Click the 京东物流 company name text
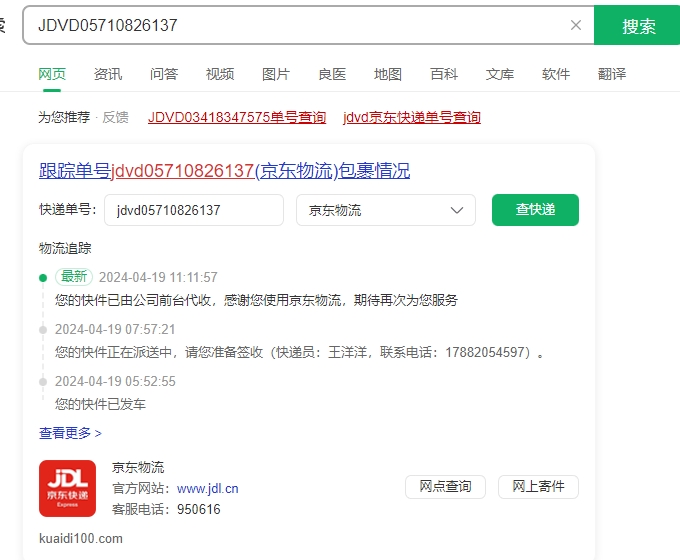Image resolution: width=680 pixels, height=560 pixels. click(x=138, y=468)
